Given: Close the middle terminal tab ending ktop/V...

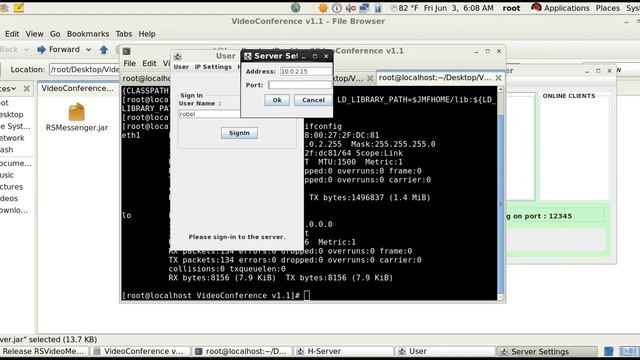Looking at the screenshot, I should 370,78.
